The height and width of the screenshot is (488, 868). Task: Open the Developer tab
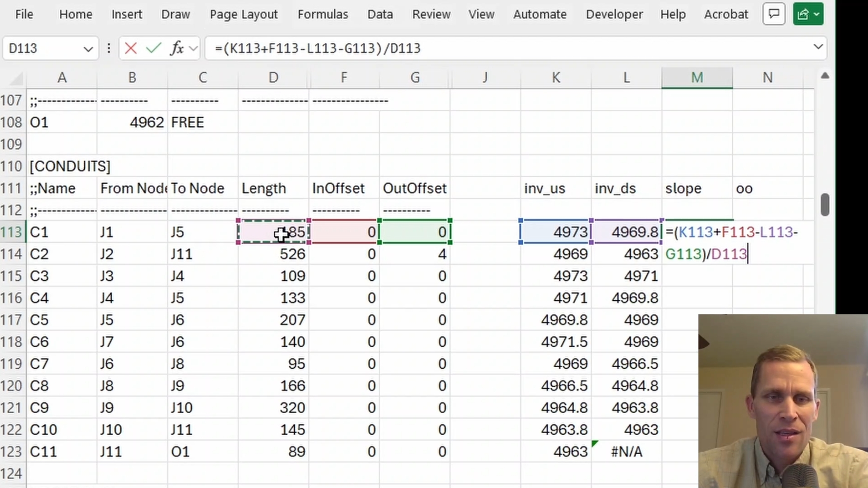click(x=614, y=14)
